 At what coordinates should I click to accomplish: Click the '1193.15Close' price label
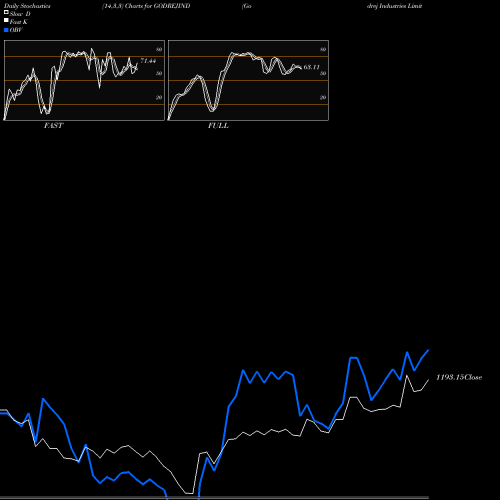[x=459, y=377]
